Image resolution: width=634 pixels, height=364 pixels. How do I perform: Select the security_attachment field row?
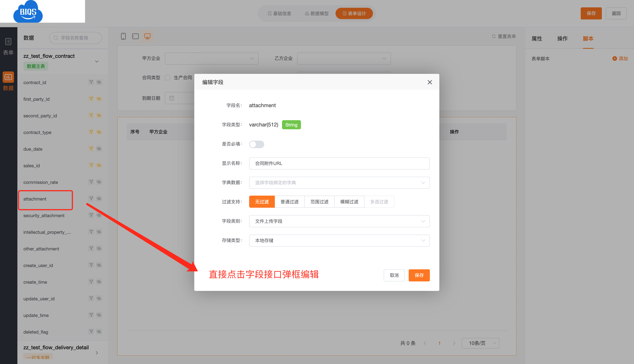[63, 215]
